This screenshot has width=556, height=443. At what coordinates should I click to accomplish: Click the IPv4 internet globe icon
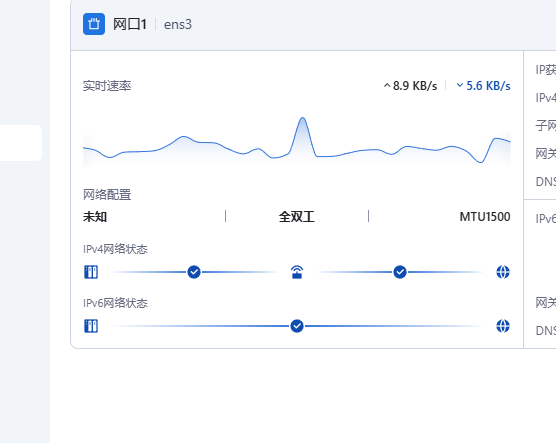pos(503,272)
